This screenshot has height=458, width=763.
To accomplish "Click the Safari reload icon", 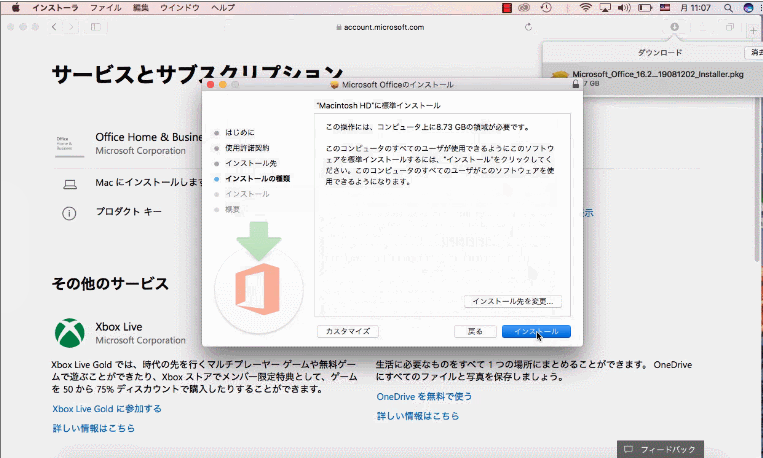I will click(x=528, y=27).
